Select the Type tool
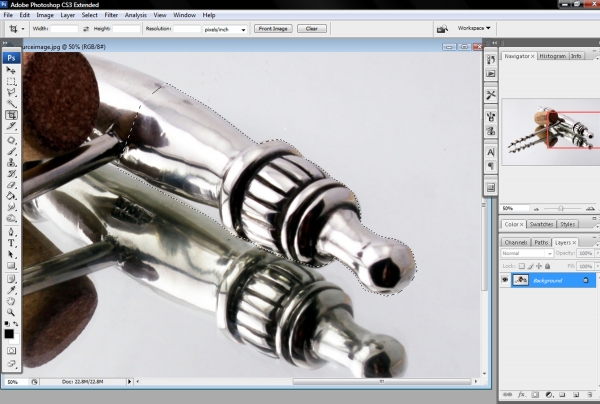Screen dimensions: 600x404 pos(11,243)
